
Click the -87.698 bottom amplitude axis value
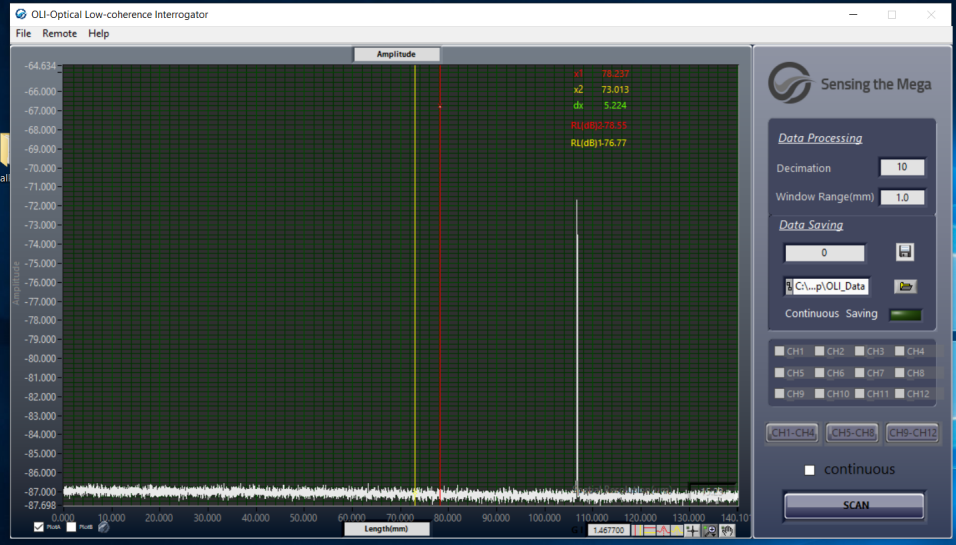click(x=40, y=505)
